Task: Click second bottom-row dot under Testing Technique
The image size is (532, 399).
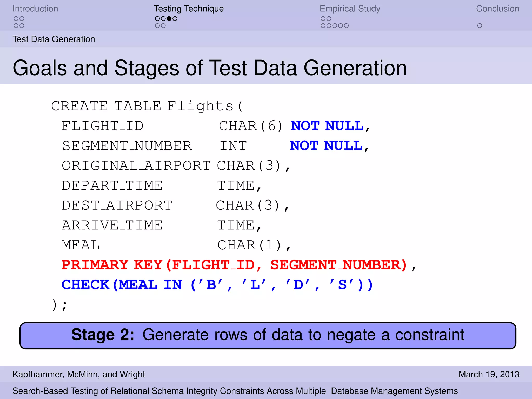Action: 163,26
